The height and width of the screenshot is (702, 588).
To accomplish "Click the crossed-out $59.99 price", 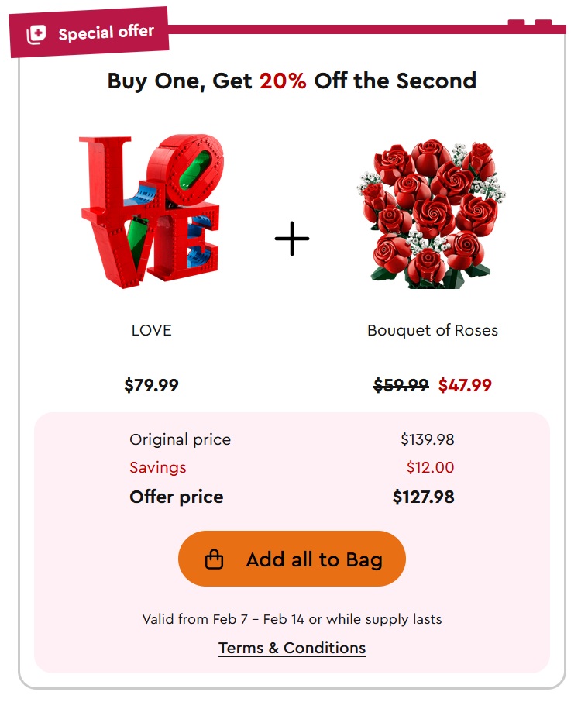I will click(401, 385).
